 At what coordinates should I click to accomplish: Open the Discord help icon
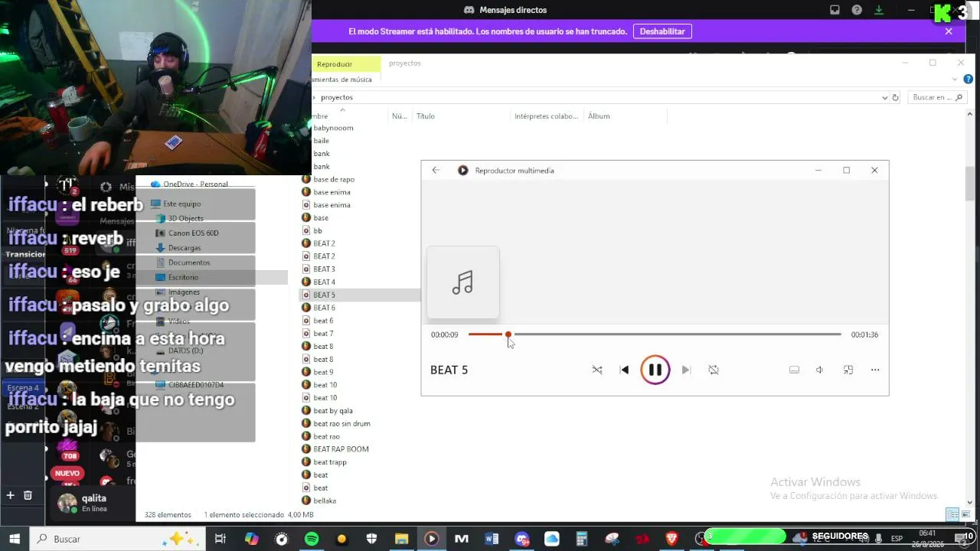tap(857, 10)
